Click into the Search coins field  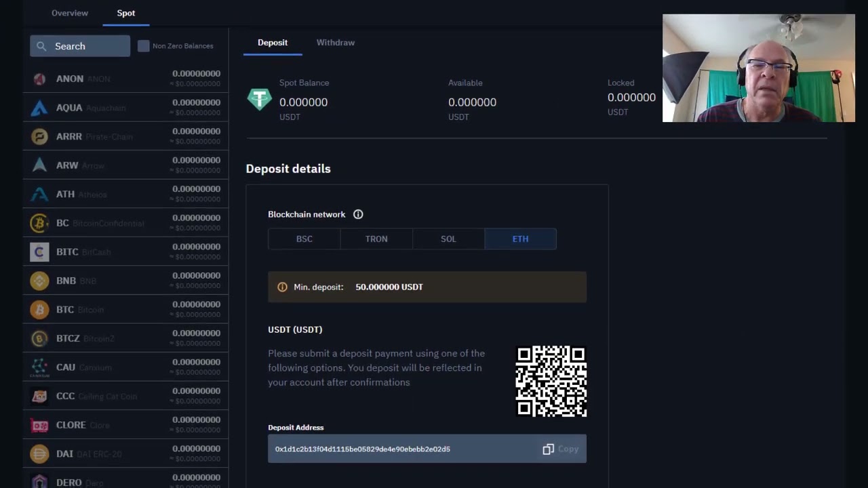[80, 46]
